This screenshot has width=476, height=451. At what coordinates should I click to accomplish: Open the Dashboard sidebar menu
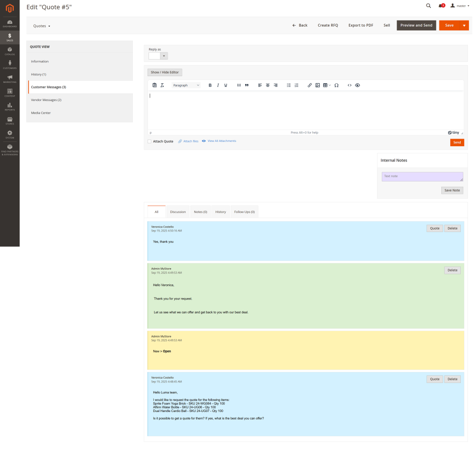[x=10, y=24]
